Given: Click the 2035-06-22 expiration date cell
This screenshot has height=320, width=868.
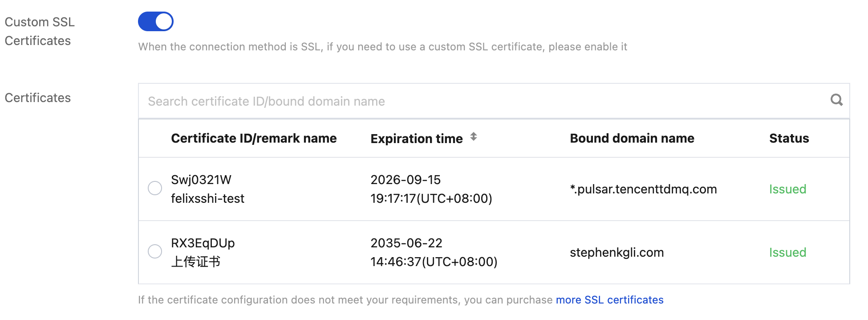Looking at the screenshot, I should click(x=406, y=243).
